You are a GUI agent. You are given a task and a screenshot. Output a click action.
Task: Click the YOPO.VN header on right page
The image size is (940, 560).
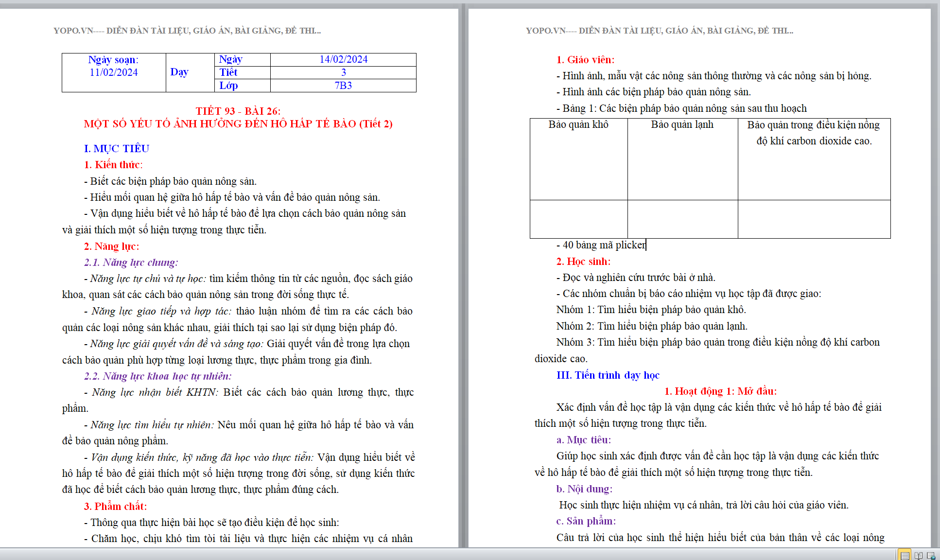coord(660,31)
